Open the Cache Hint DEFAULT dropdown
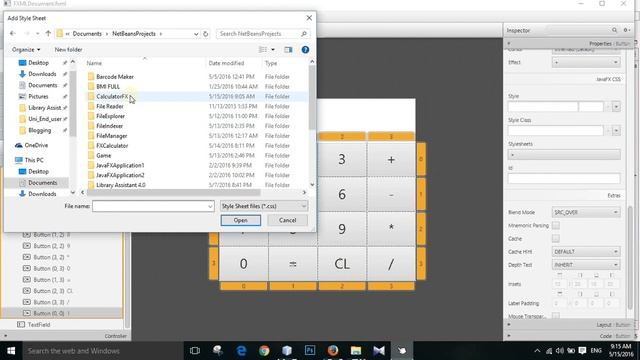Viewport: 640px width, 360px height. 586,252
